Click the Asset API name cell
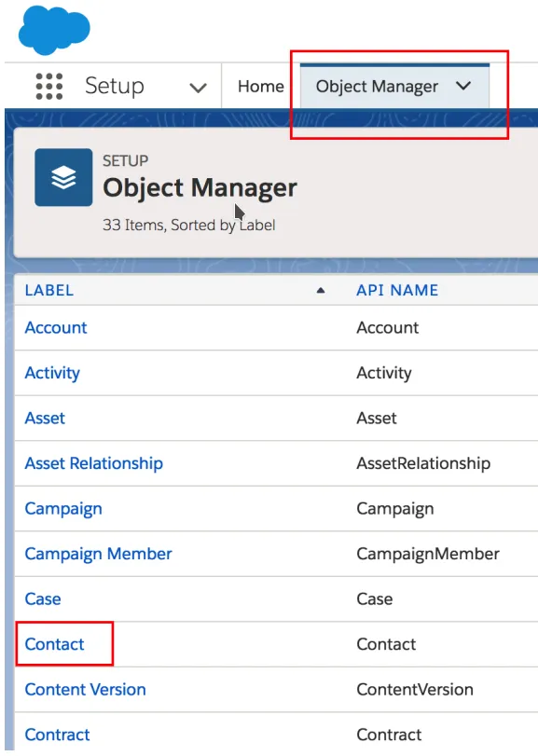This screenshot has width=538, height=756. (377, 418)
